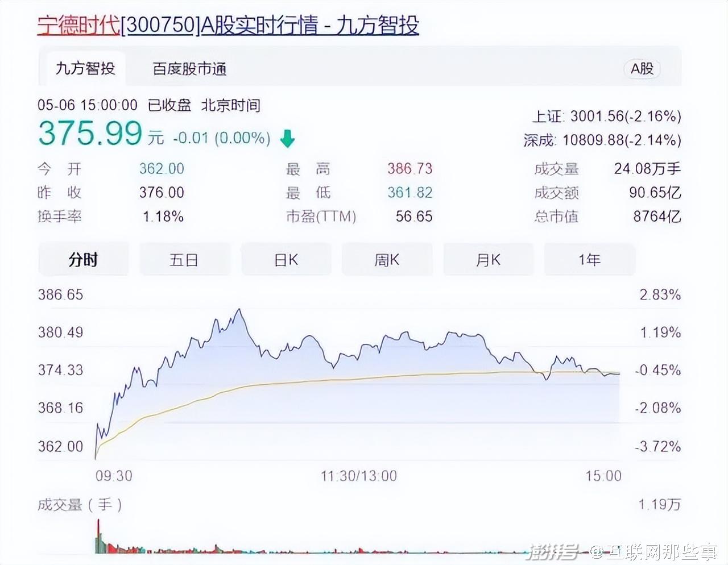The width and height of the screenshot is (728, 565).
Task: Click the 374.33 price axis label
Action: point(60,370)
